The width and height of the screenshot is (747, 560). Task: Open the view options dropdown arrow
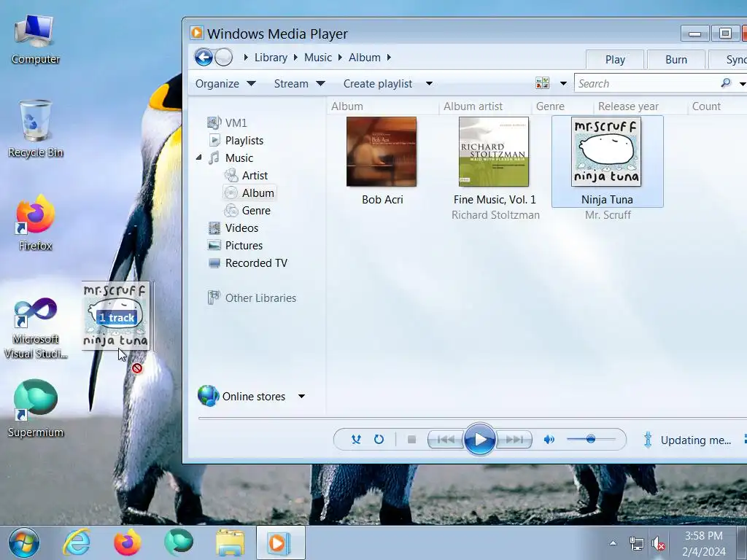[563, 83]
